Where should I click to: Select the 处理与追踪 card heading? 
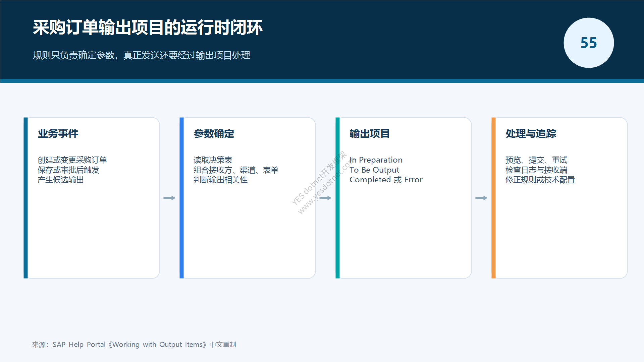[x=531, y=133]
